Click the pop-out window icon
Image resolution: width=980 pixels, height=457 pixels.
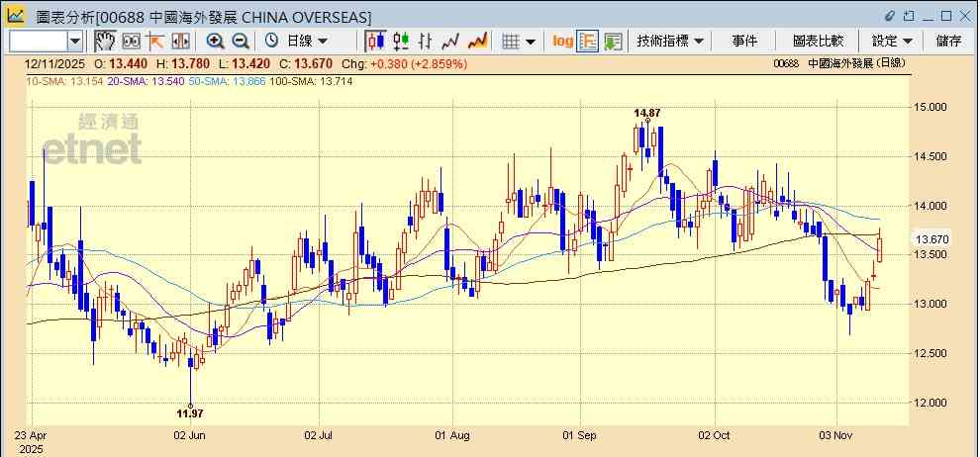(x=909, y=16)
